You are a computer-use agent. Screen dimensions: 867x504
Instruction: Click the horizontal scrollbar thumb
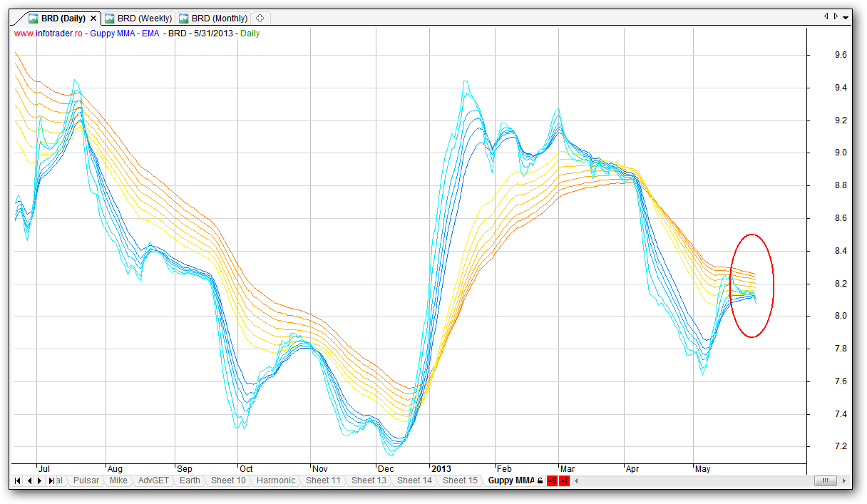point(825,481)
